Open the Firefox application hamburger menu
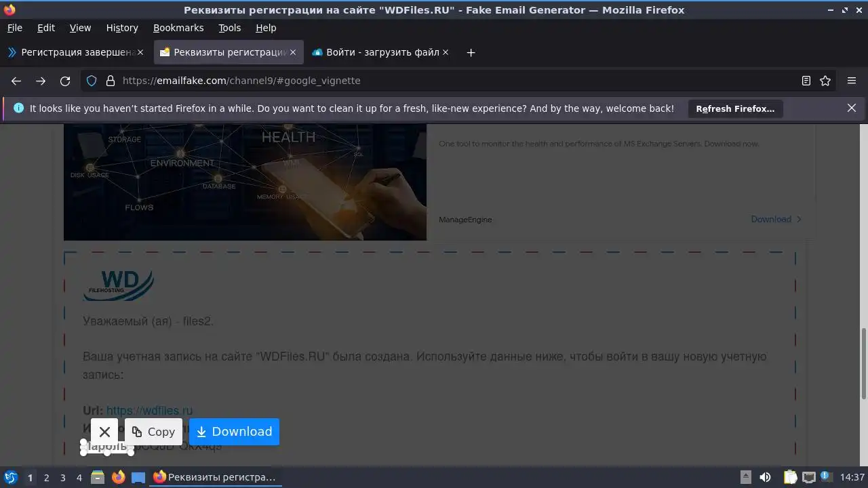This screenshot has height=488, width=868. click(852, 81)
